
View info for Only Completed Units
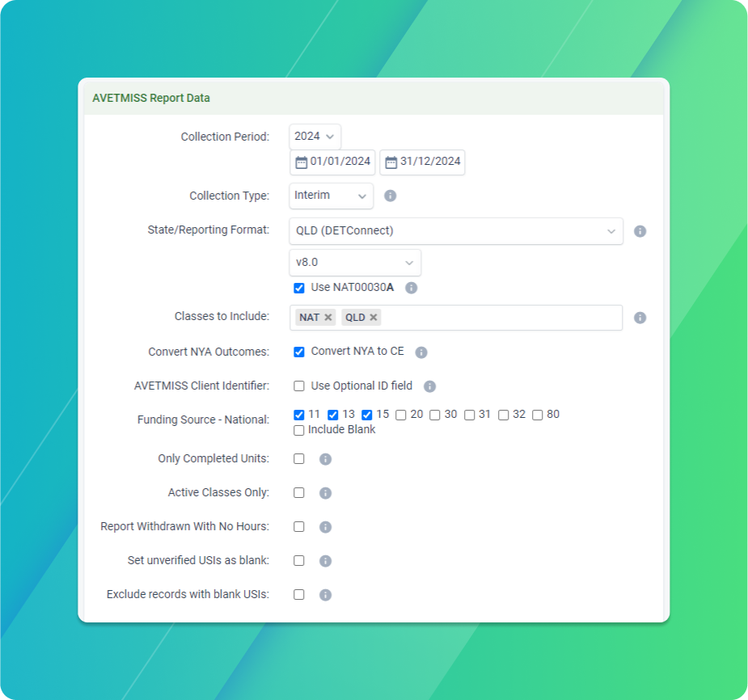click(x=325, y=459)
